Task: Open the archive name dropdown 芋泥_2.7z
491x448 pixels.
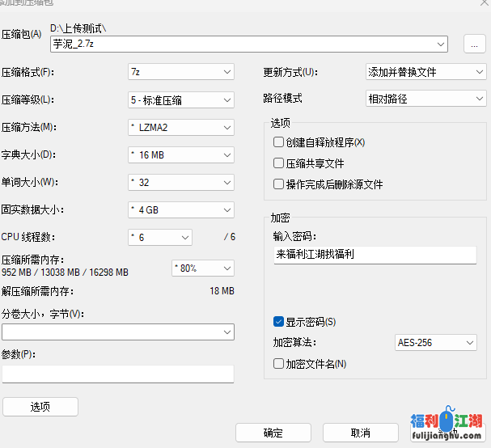Action: pyautogui.click(x=440, y=44)
